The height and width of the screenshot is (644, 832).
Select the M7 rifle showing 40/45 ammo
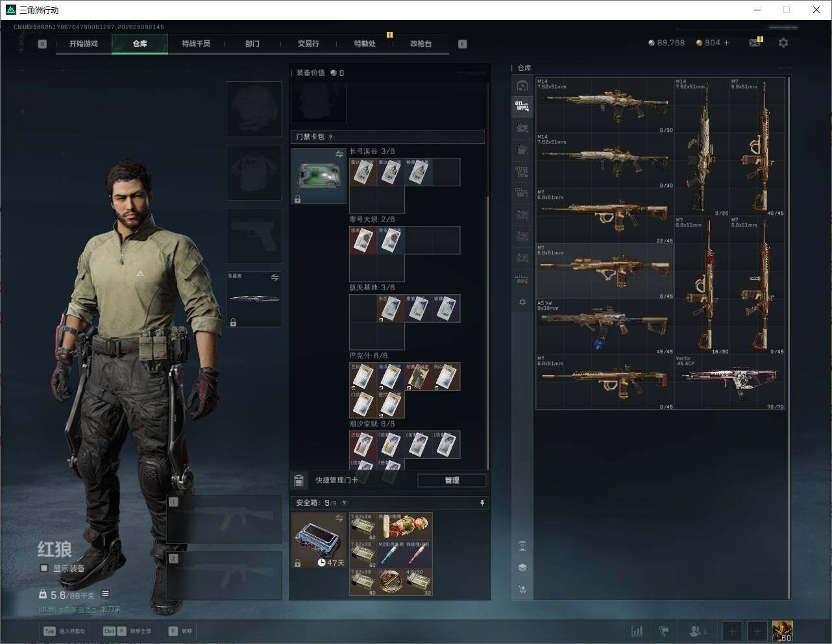[x=757, y=147]
